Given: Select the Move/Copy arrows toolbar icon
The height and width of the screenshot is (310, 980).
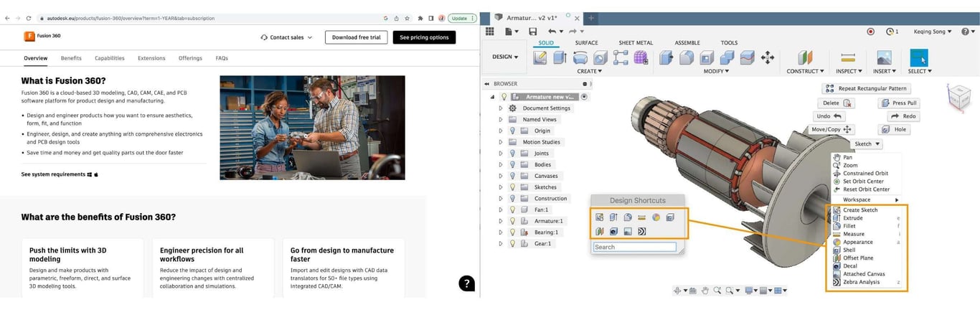Looking at the screenshot, I should pos(767,58).
